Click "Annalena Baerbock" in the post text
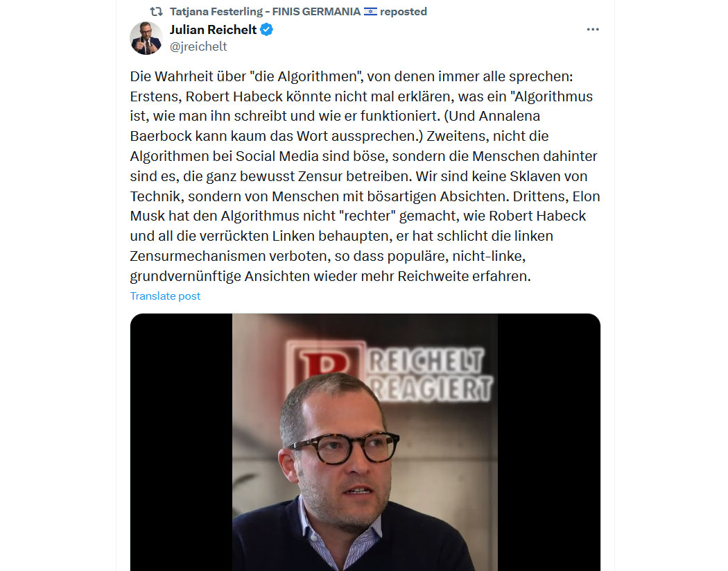 pyautogui.click(x=335, y=126)
